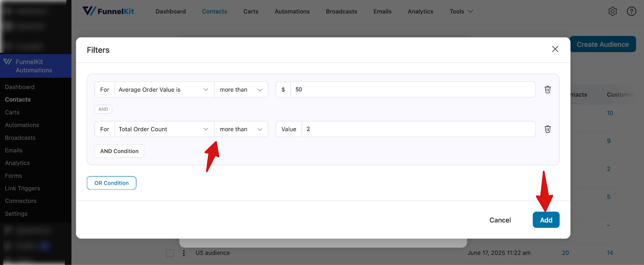
Task: Select Forms in the left sidebar
Action: click(x=13, y=176)
